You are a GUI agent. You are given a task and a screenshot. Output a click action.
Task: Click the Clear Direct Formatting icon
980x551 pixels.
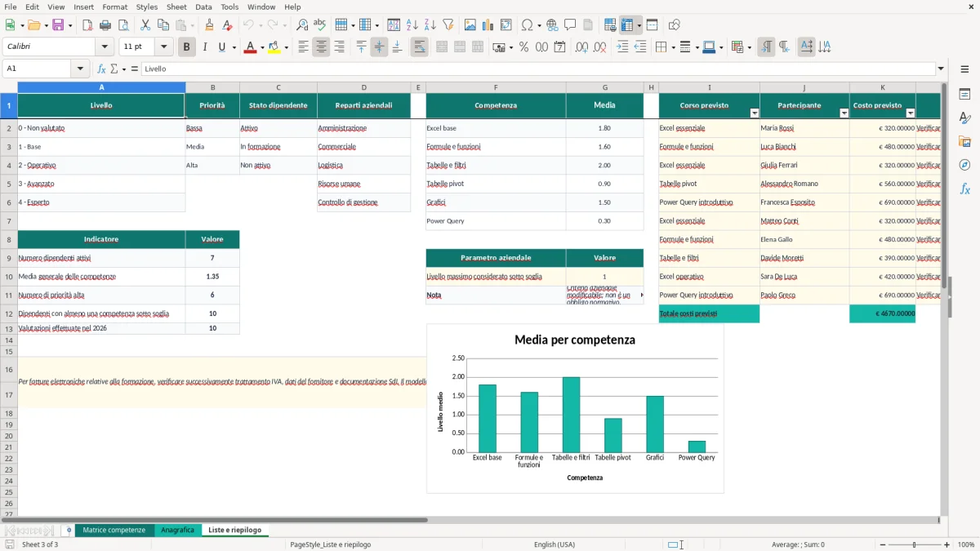pos(228,25)
